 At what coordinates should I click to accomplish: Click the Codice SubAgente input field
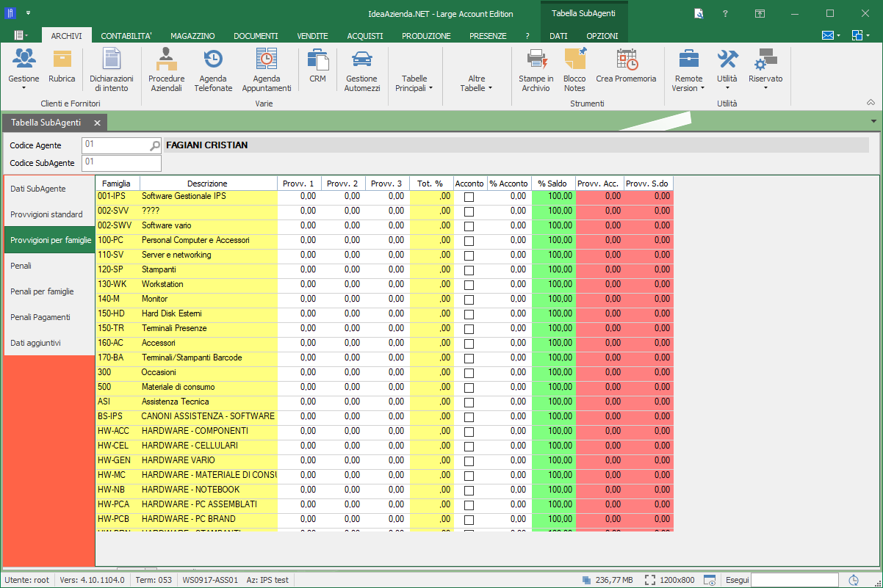(x=121, y=162)
